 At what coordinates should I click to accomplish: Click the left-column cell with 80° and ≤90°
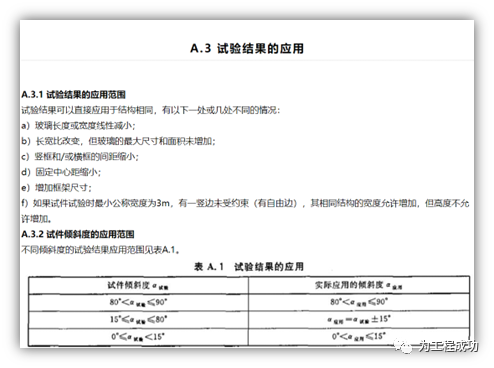pos(138,302)
